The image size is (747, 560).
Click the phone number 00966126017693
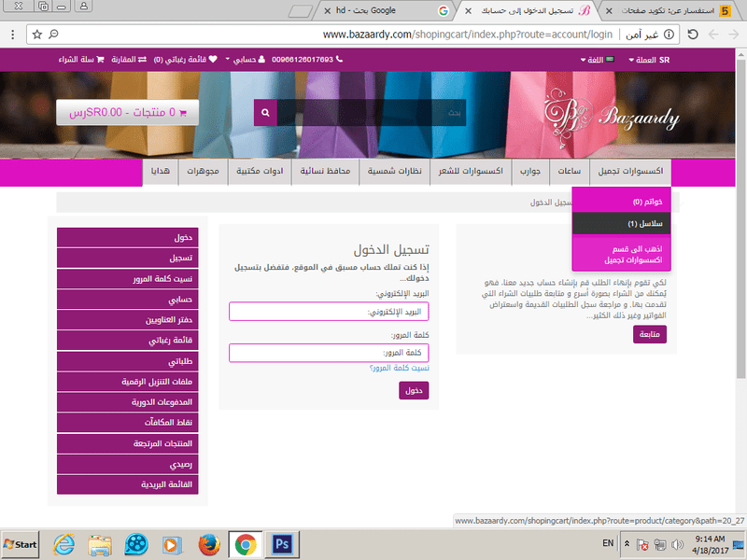(307, 60)
